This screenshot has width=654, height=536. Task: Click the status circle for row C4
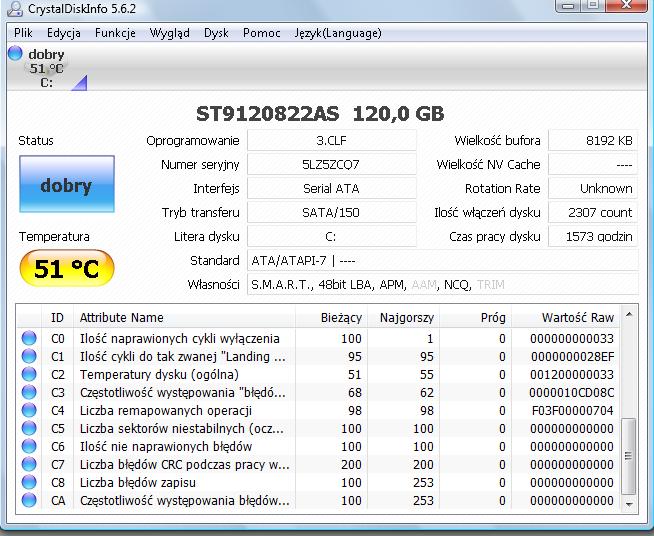click(29, 410)
